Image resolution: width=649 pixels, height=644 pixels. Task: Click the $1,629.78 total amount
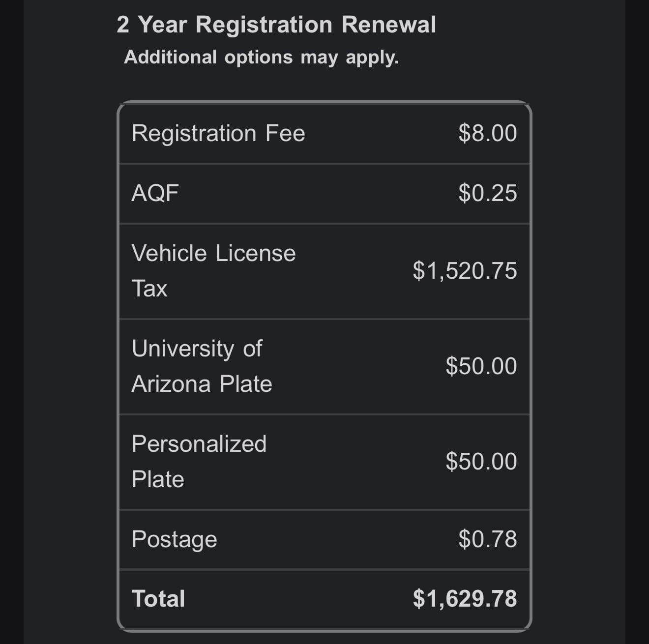(x=465, y=599)
